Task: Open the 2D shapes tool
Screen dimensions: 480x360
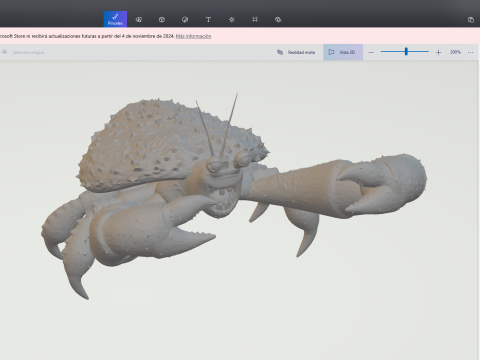Action: [x=139, y=20]
